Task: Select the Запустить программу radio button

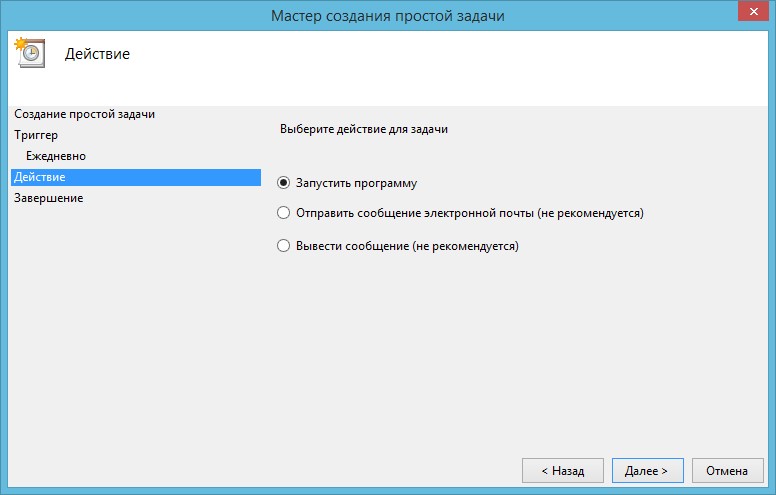Action: (283, 183)
